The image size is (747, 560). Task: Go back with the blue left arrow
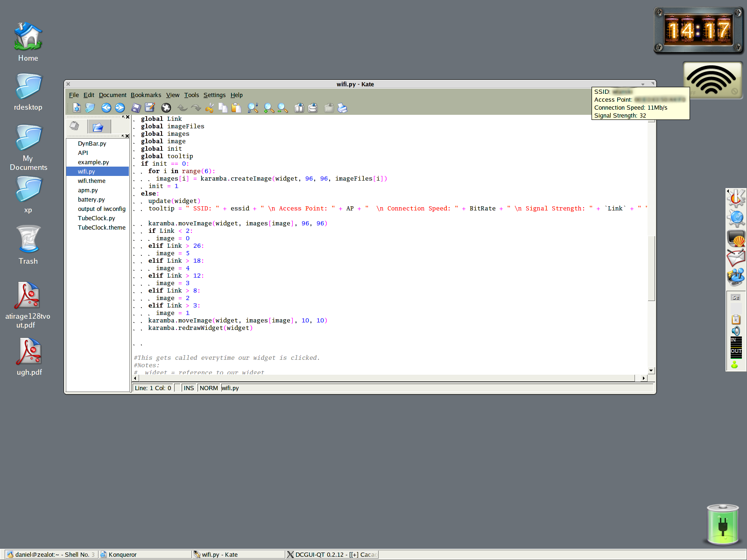pos(106,108)
